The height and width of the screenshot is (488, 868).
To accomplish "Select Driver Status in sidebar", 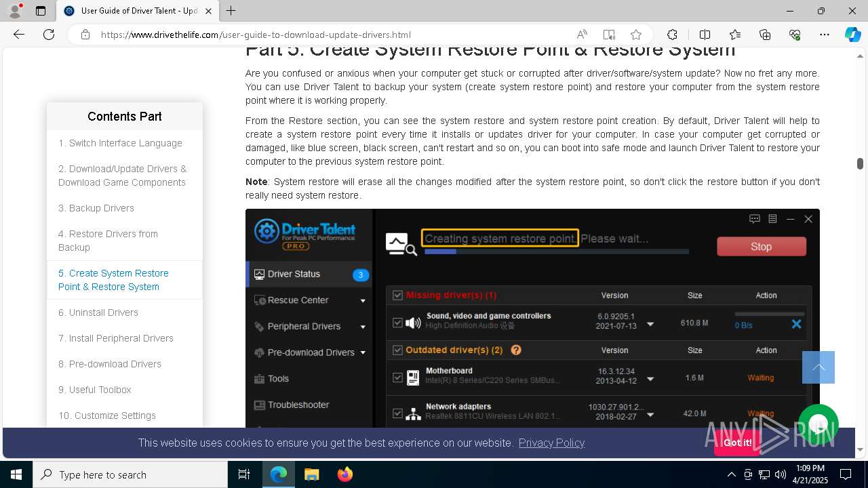I will point(309,274).
